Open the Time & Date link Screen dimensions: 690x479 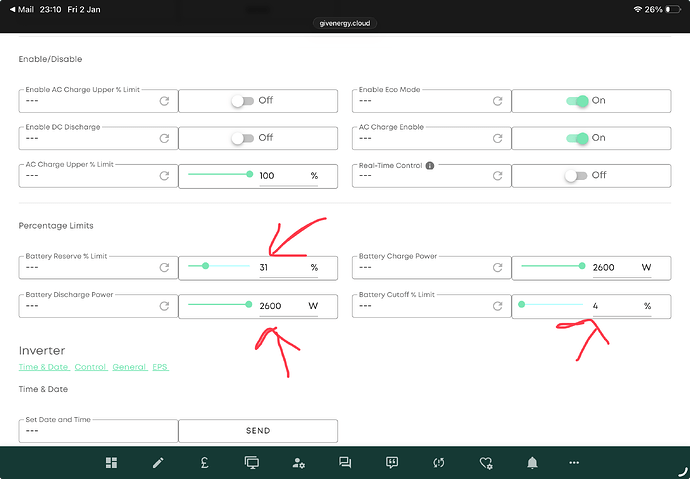(43, 368)
